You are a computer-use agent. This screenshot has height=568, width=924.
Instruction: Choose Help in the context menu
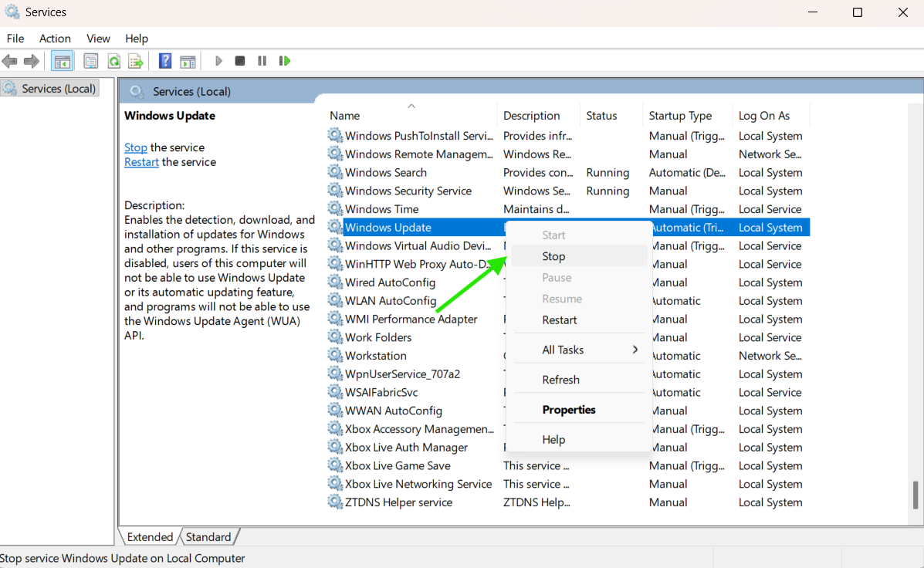(579, 440)
